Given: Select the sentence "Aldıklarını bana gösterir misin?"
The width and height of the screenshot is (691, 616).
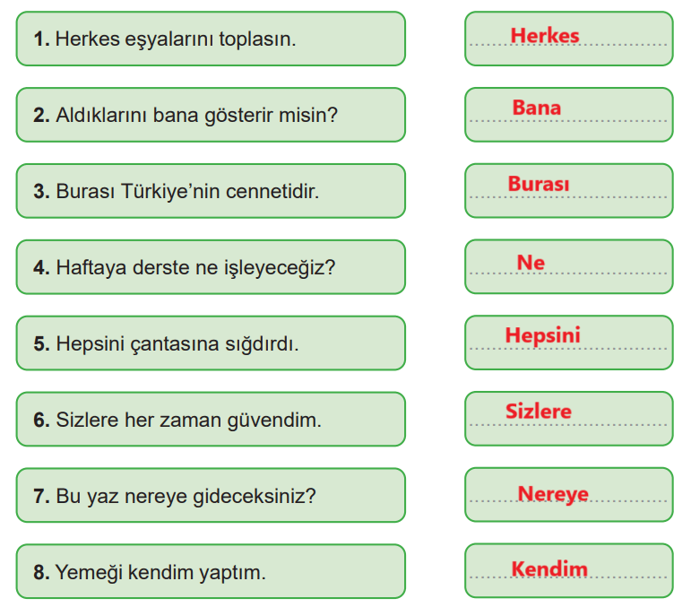Looking at the screenshot, I should tap(210, 116).
